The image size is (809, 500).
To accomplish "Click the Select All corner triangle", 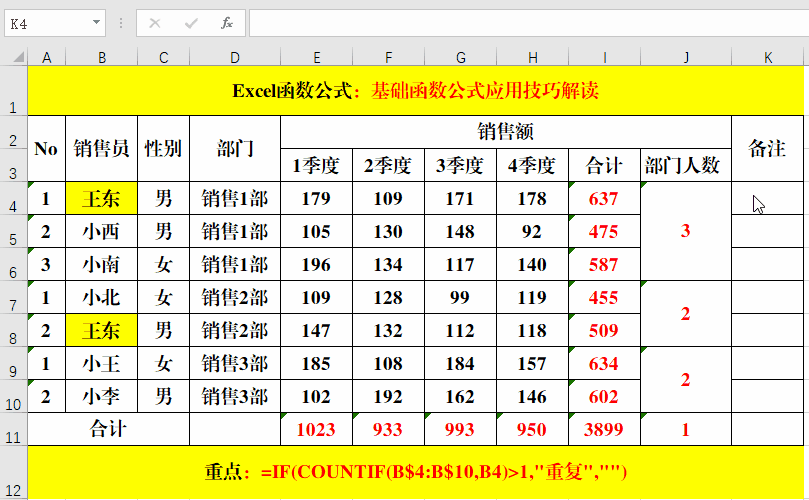I will point(19,57).
